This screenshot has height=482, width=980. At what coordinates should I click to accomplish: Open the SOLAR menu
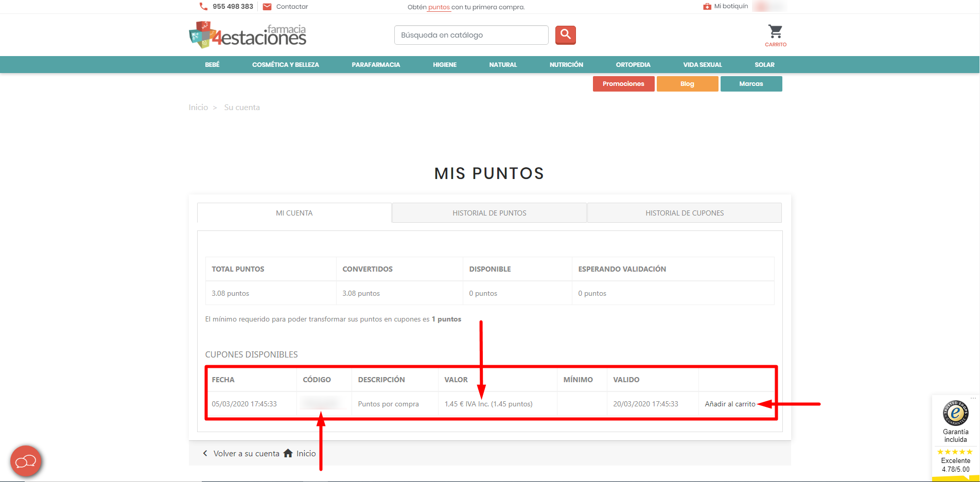click(x=764, y=65)
